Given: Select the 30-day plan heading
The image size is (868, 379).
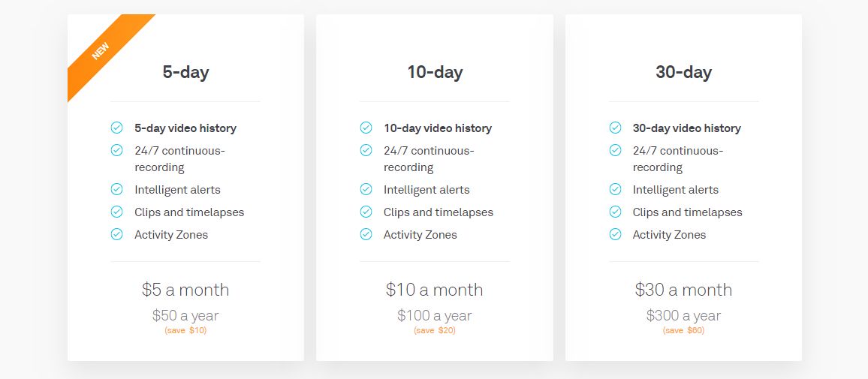Looking at the screenshot, I should point(683,72).
